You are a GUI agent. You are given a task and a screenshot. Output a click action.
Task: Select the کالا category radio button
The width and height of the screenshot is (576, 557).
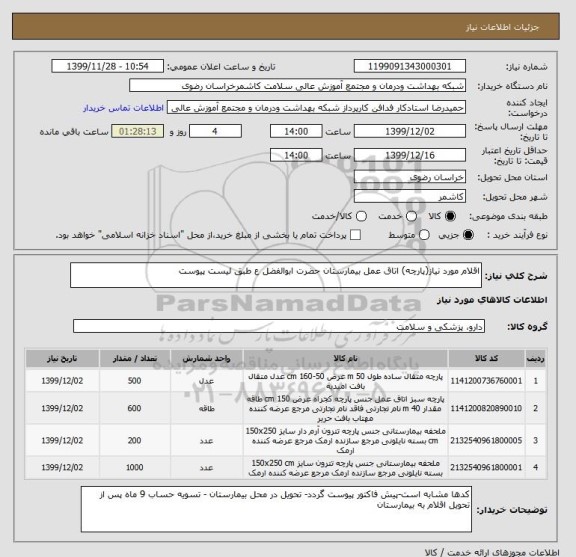pyautogui.click(x=450, y=216)
